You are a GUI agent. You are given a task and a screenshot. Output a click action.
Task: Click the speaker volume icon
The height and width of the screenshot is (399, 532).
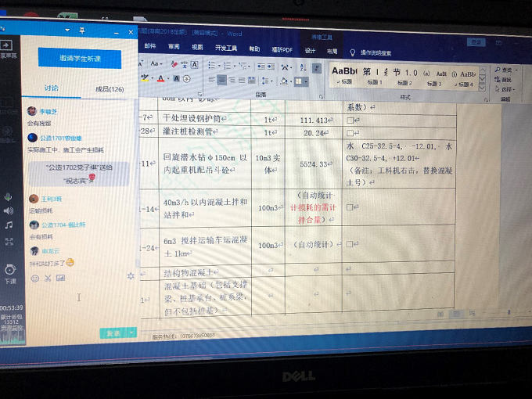9,210
